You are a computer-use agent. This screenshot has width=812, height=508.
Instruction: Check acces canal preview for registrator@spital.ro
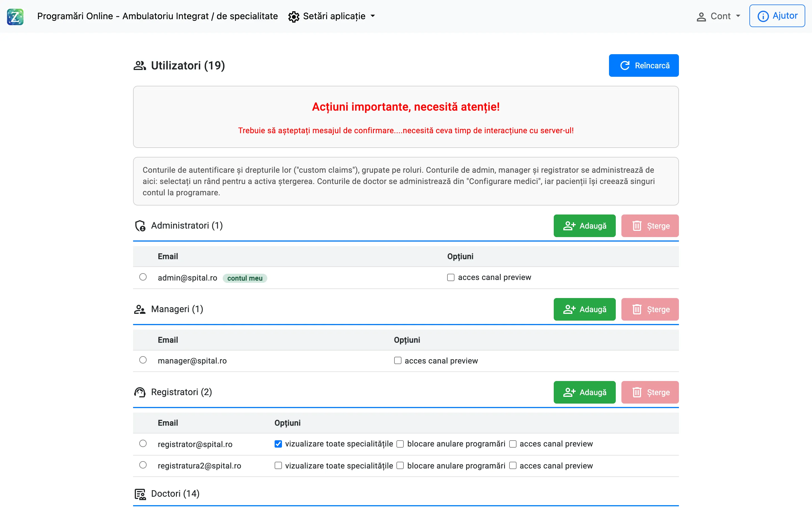[513, 444]
